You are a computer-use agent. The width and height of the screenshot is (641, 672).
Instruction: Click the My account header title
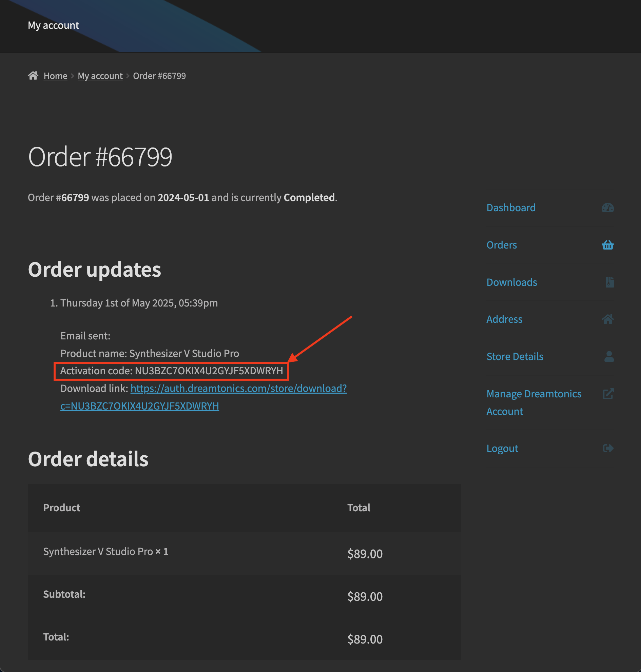click(53, 25)
